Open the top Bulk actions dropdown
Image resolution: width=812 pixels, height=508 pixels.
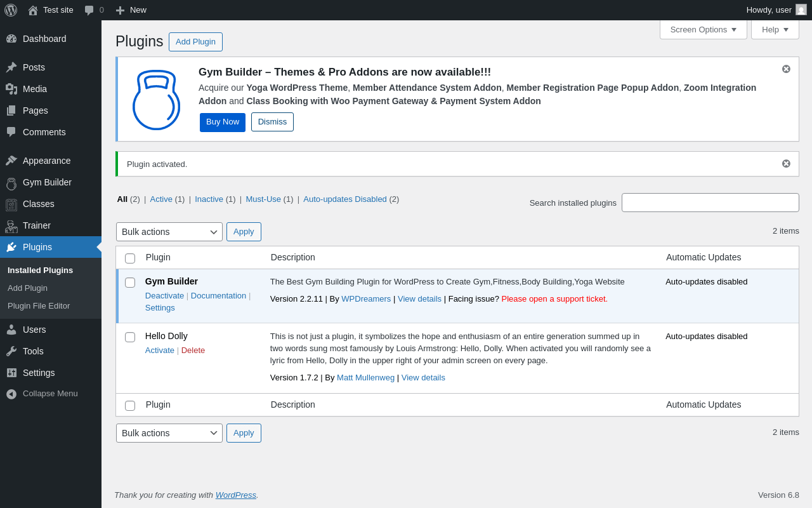pos(169,232)
